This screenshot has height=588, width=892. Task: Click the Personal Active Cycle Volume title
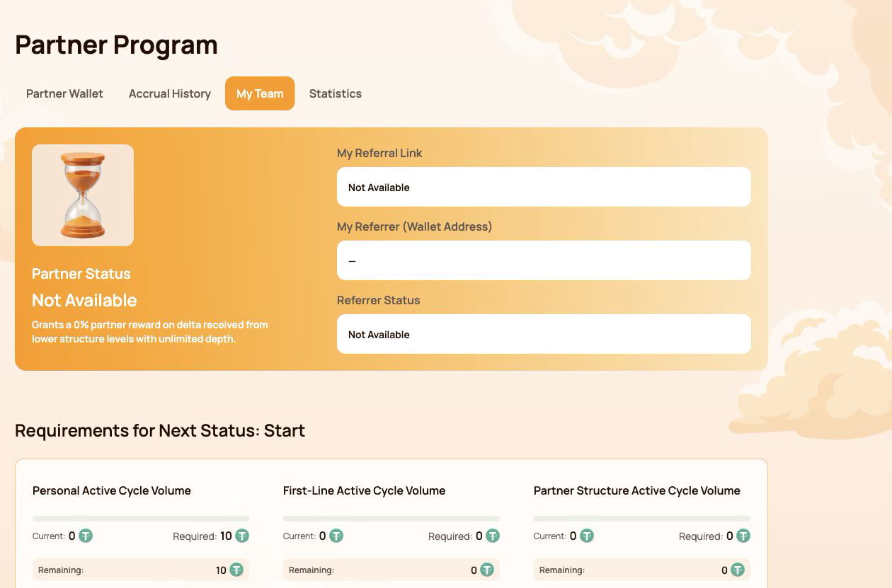pyautogui.click(x=112, y=490)
